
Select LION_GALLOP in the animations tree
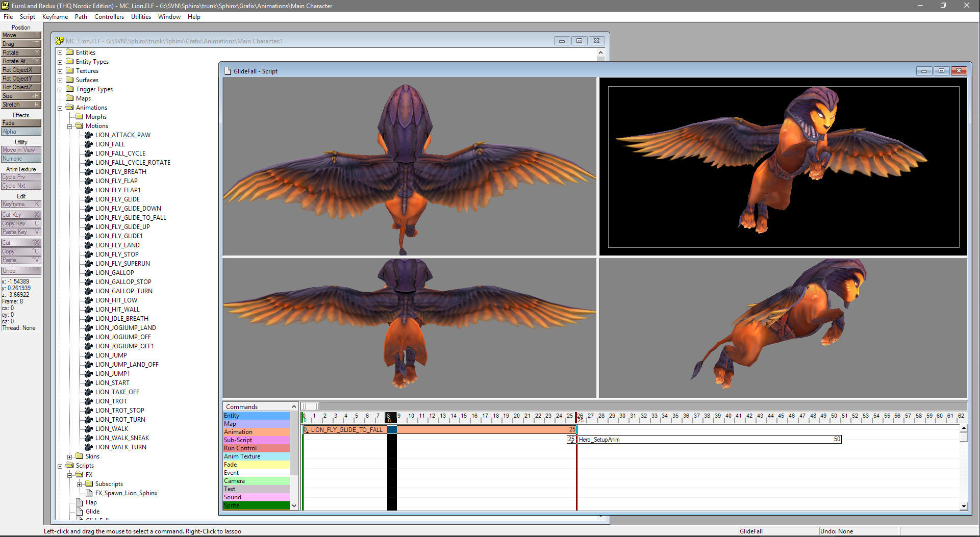(x=114, y=272)
